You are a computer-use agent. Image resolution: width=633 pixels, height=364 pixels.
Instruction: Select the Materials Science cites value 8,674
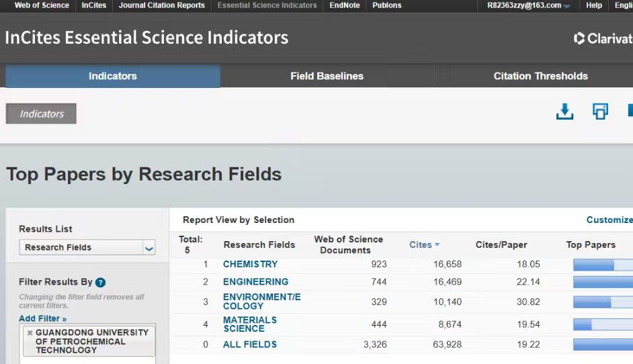point(450,324)
